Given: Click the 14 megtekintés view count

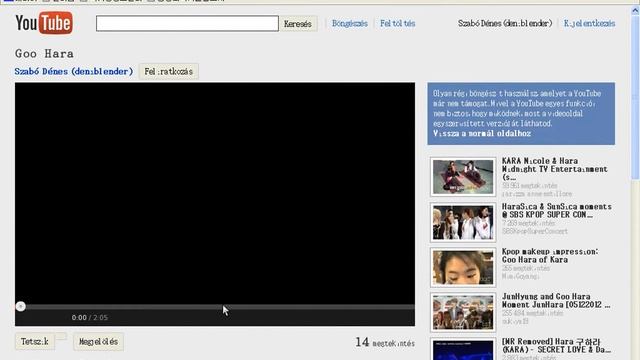Looking at the screenshot, I should pos(385,342).
